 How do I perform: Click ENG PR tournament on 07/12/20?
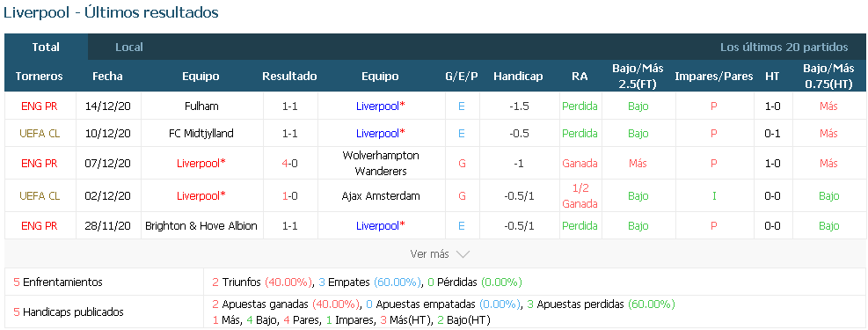[40, 164]
